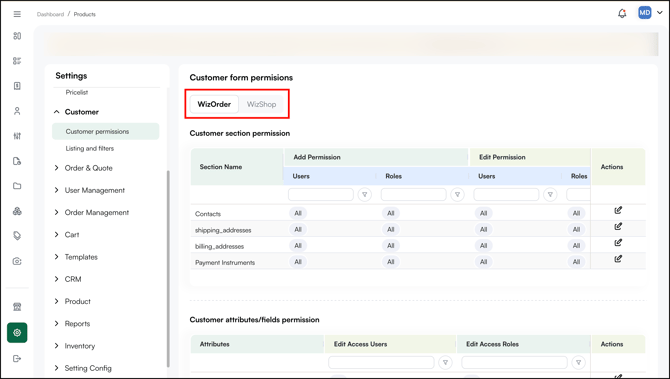Open the notifications bell
The image size is (670, 379).
[x=622, y=13]
